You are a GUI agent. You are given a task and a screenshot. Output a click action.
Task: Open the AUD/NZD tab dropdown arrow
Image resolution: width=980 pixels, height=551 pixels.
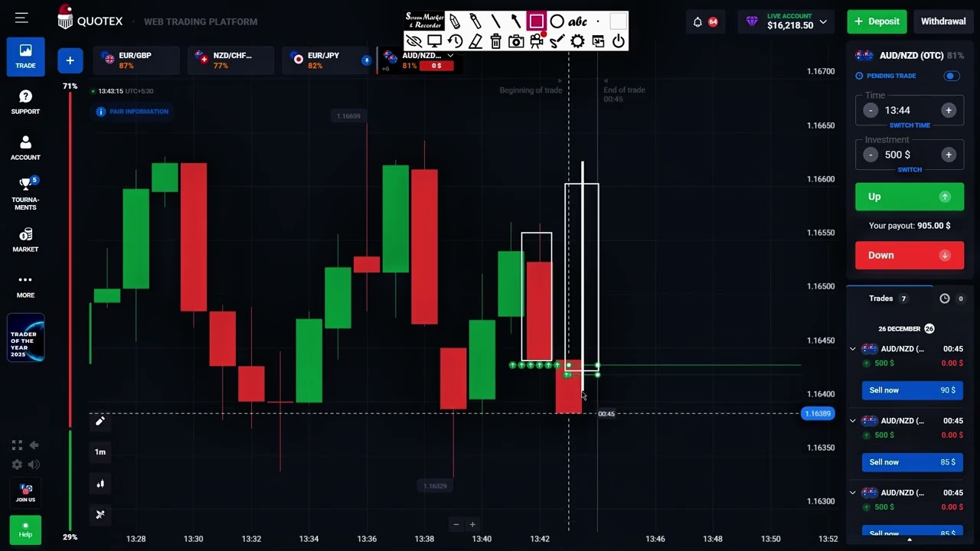pyautogui.click(x=450, y=55)
